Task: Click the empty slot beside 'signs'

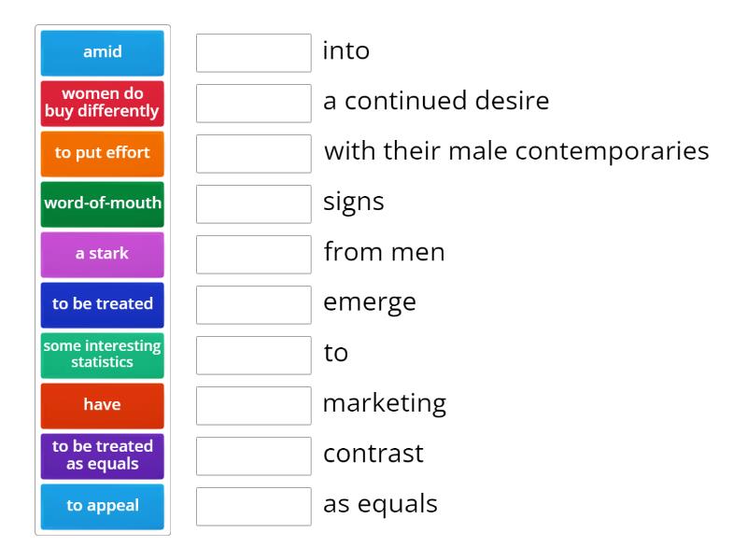Action: pos(254,204)
